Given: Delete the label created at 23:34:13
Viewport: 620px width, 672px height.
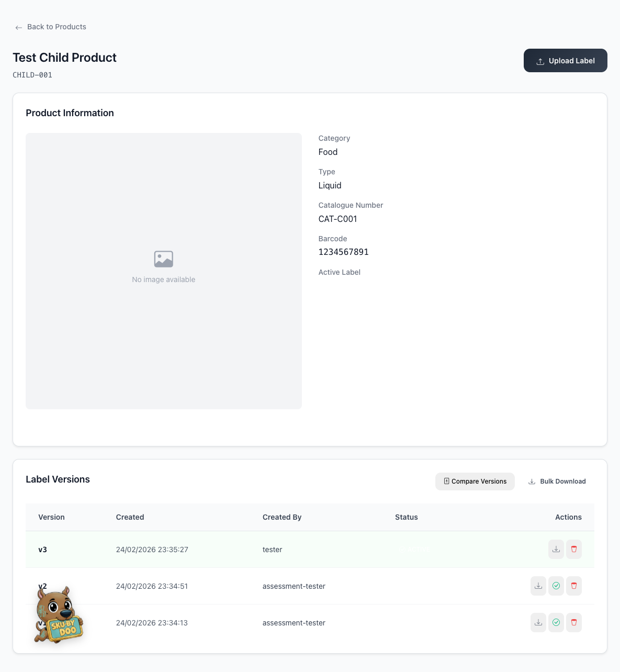Looking at the screenshot, I should [574, 623].
